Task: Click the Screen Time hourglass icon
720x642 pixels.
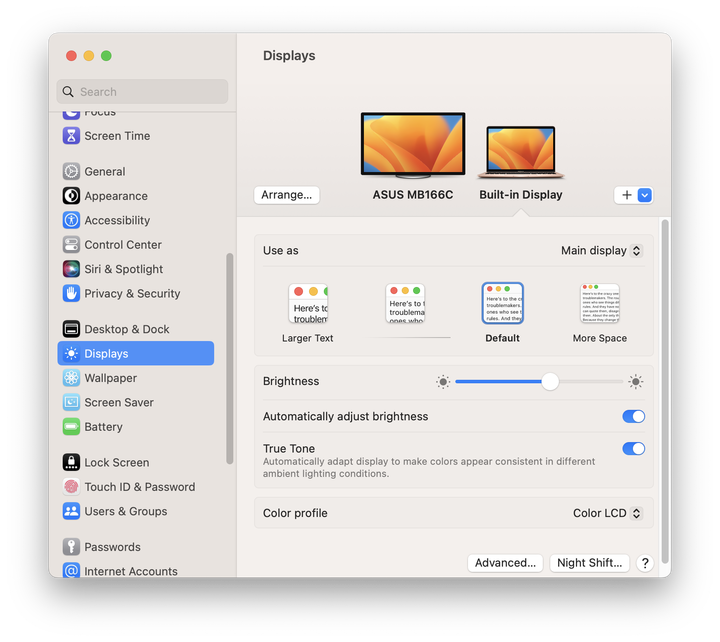Action: (71, 135)
